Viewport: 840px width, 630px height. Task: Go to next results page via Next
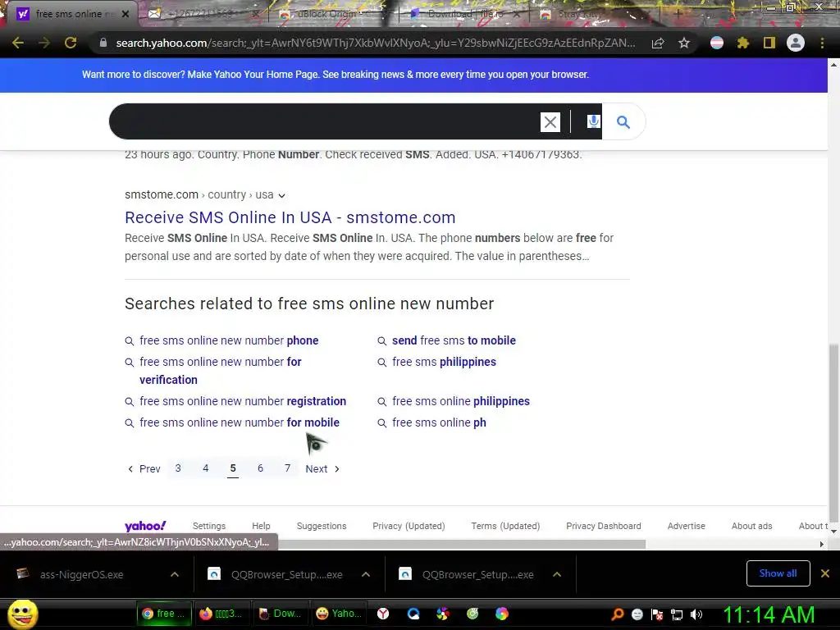coord(322,468)
